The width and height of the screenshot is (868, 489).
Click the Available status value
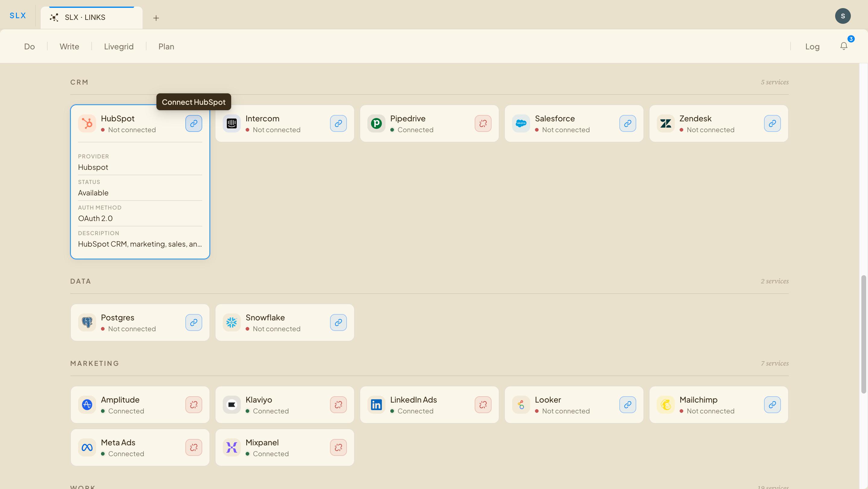click(x=93, y=193)
